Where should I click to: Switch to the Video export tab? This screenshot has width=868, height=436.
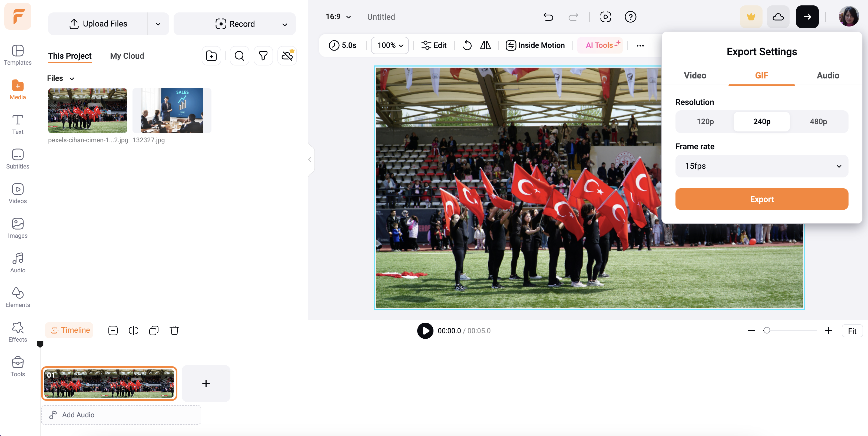click(x=695, y=75)
